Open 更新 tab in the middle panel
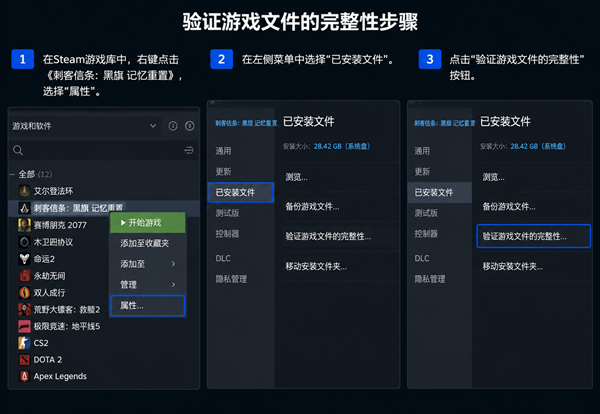 click(223, 171)
